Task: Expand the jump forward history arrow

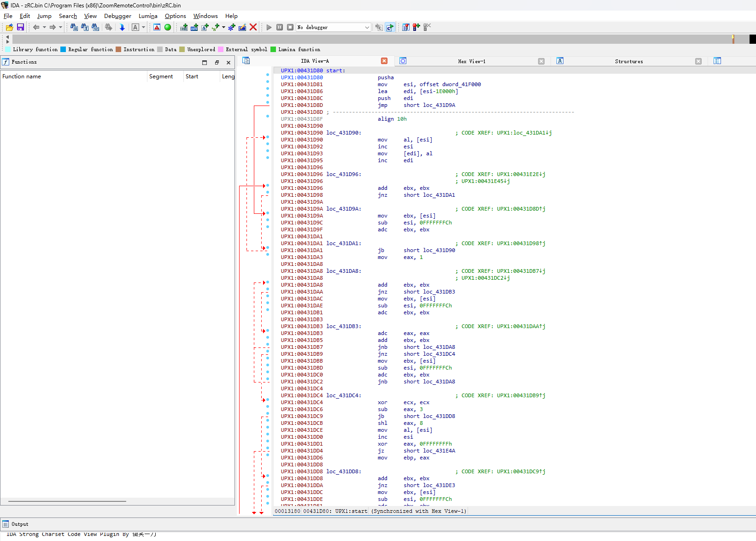Action: (x=60, y=27)
